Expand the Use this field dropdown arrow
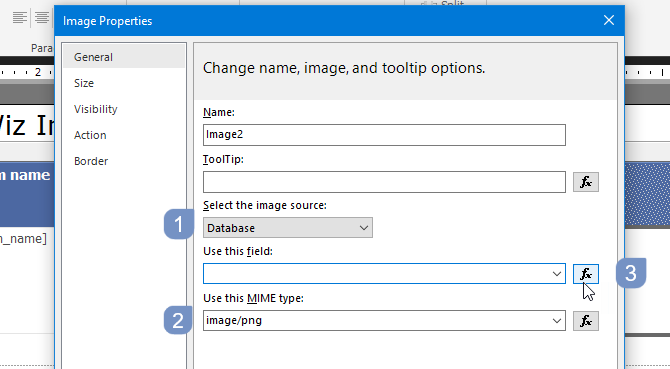The width and height of the screenshot is (670, 369). (x=556, y=274)
